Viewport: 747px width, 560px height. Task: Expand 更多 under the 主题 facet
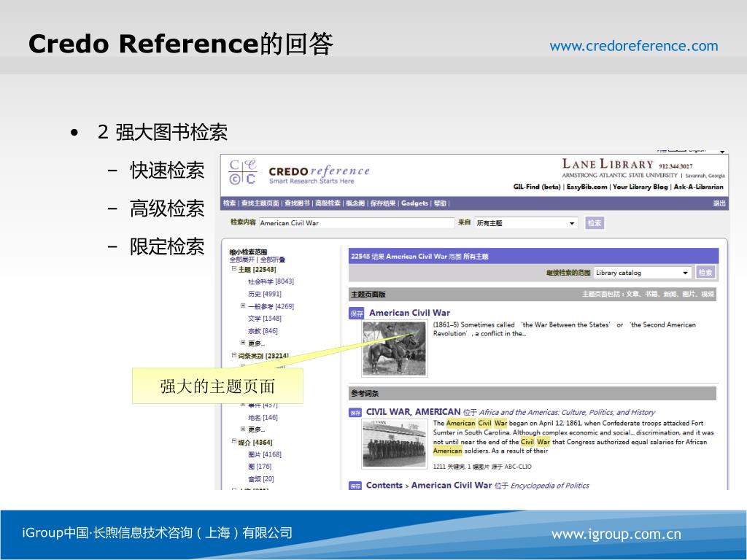click(243, 343)
